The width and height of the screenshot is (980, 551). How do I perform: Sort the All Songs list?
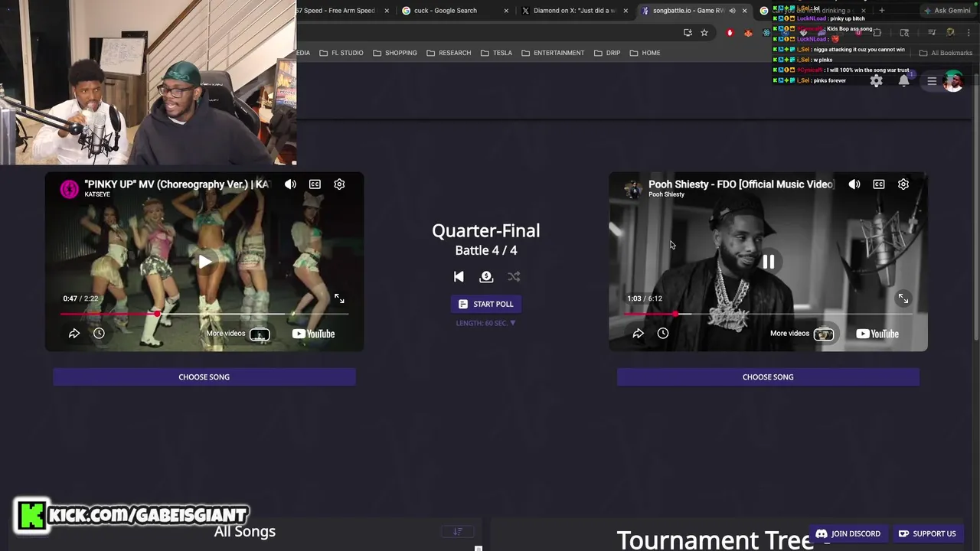[x=458, y=531]
